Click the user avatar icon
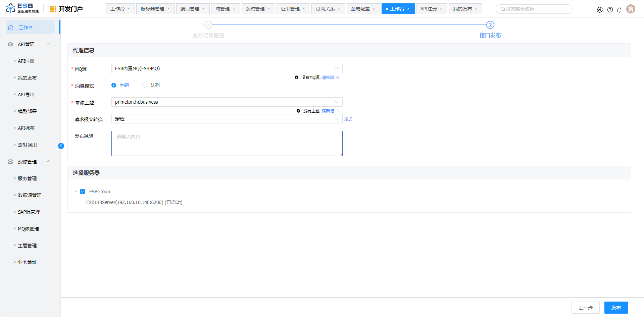This screenshot has height=317, width=644. pos(631,9)
